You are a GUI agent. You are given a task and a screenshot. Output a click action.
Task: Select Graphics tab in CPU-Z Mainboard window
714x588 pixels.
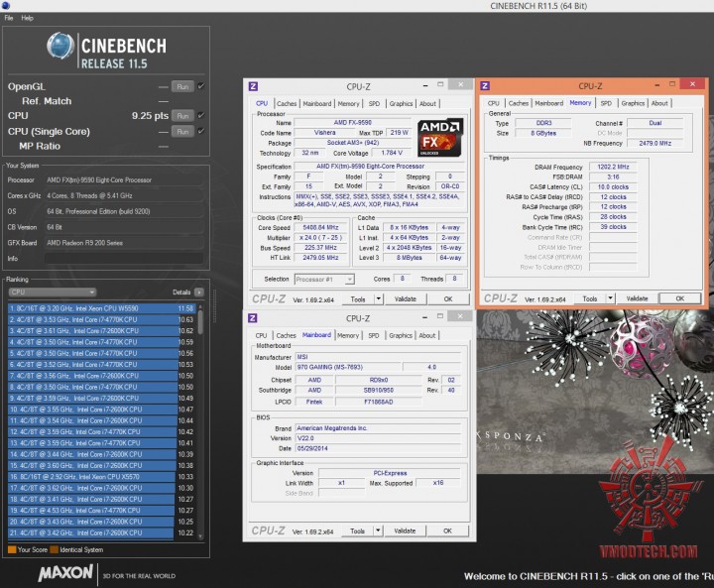tap(401, 335)
